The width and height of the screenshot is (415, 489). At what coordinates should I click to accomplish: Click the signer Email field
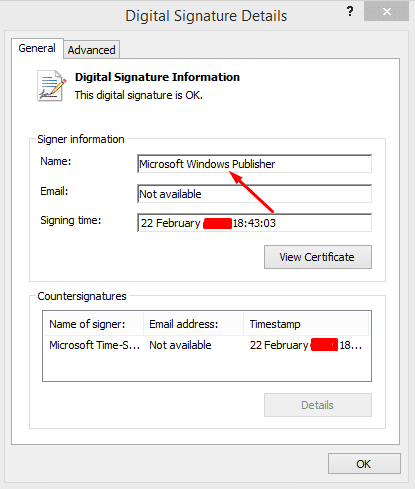pos(254,194)
